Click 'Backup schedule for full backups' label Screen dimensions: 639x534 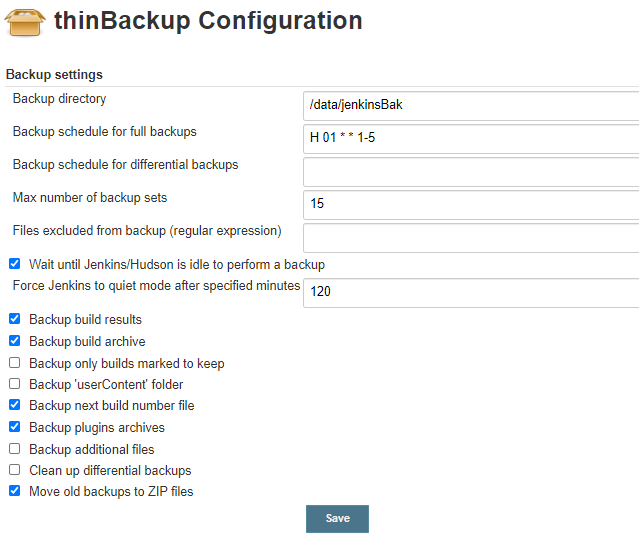105,132
